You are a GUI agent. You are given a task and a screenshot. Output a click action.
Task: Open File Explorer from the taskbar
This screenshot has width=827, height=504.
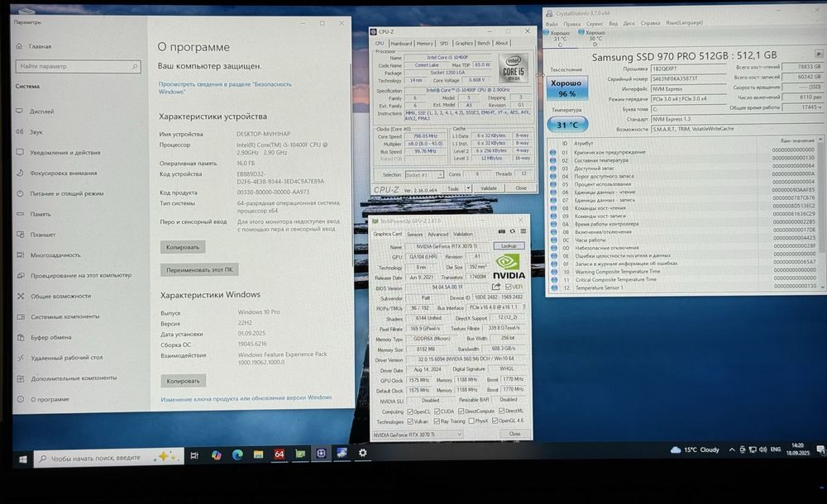point(258,454)
